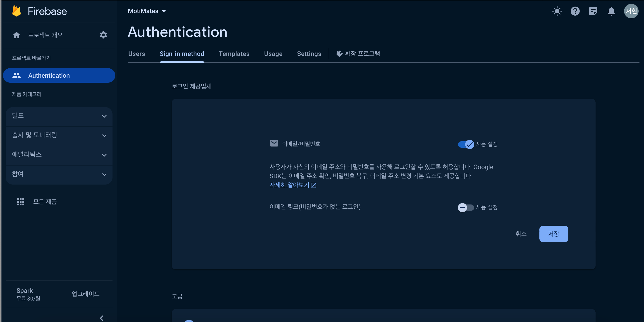Enable the email link passwordless sign-in toggle
Image resolution: width=644 pixels, height=322 pixels.
point(466,207)
